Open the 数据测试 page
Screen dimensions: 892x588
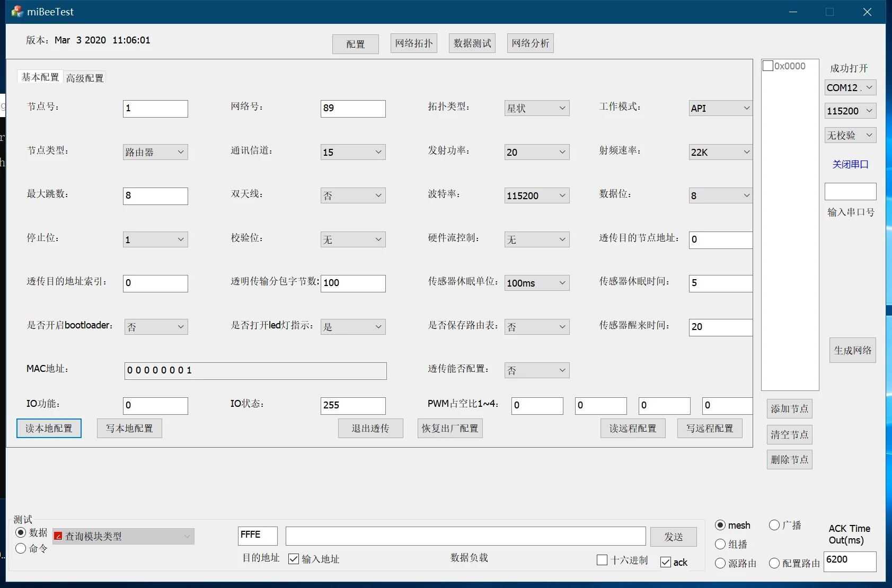472,43
